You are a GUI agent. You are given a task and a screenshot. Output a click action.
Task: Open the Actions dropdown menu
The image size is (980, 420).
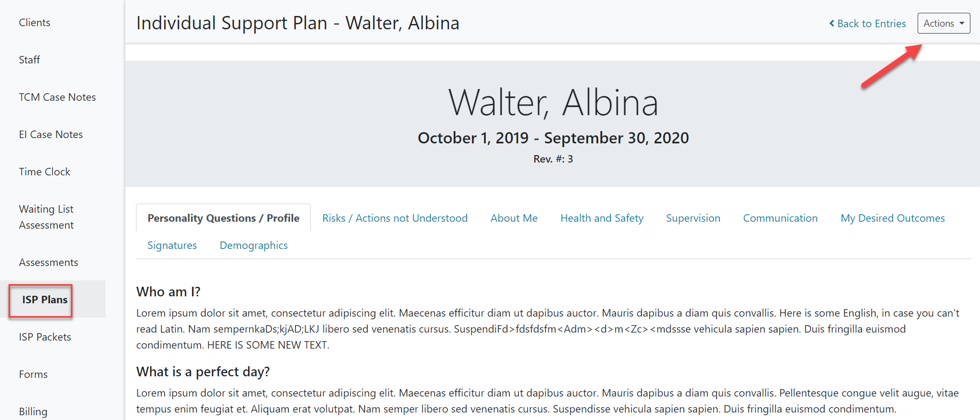(x=943, y=23)
